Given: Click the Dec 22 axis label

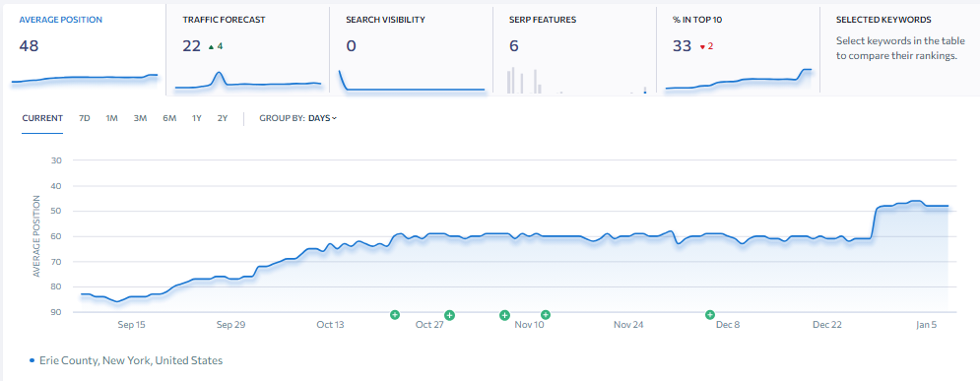Looking at the screenshot, I should 827,325.
